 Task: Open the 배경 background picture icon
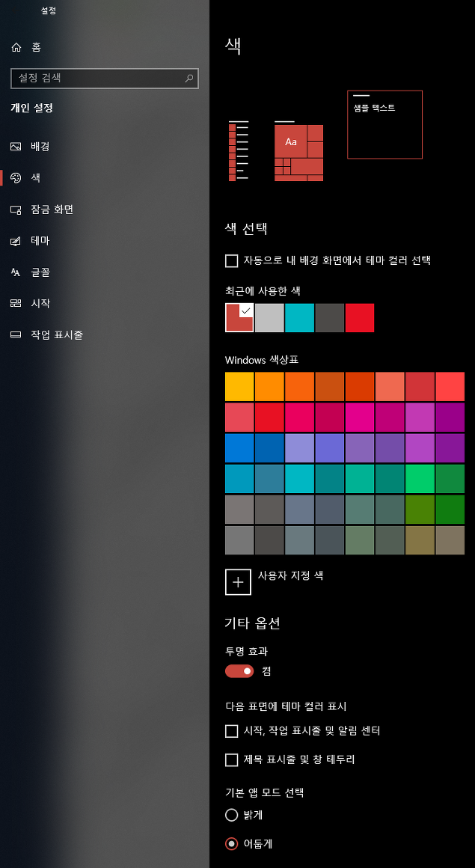click(x=16, y=147)
